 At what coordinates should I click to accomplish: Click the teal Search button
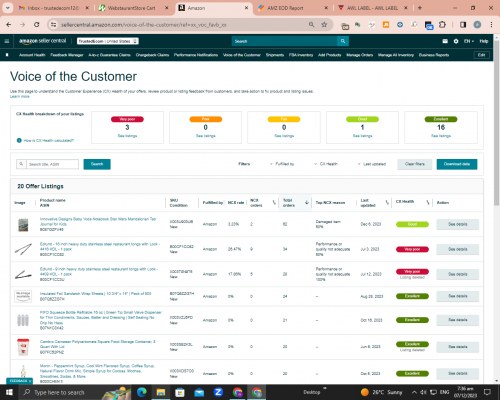[x=97, y=164]
